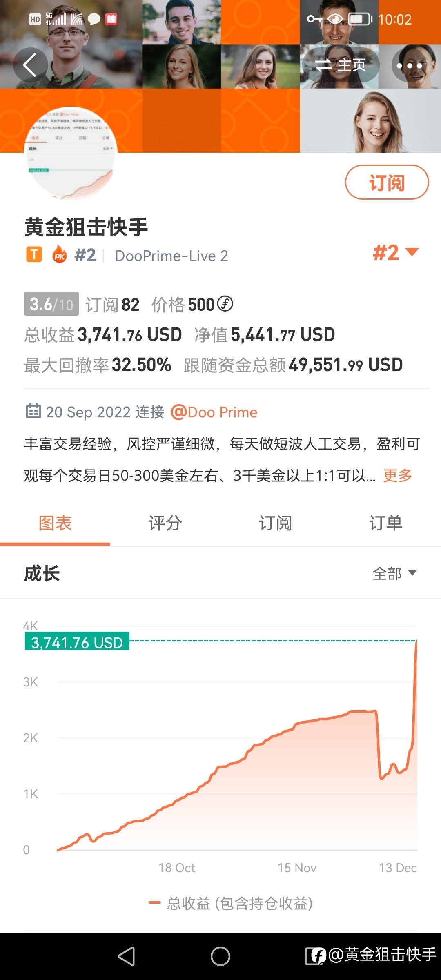Tap the Android home circle button
Screen dimensions: 441x980
[220, 956]
